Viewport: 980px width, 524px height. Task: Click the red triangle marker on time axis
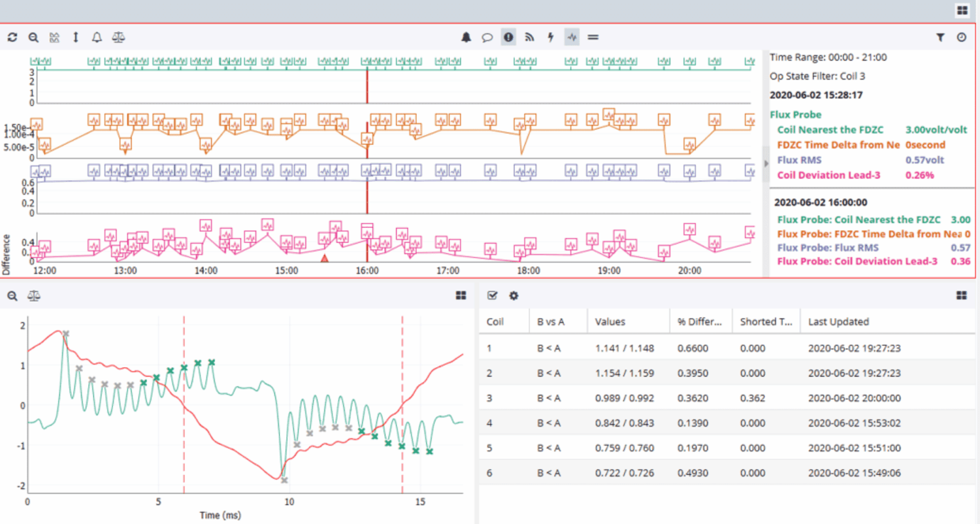point(324,259)
